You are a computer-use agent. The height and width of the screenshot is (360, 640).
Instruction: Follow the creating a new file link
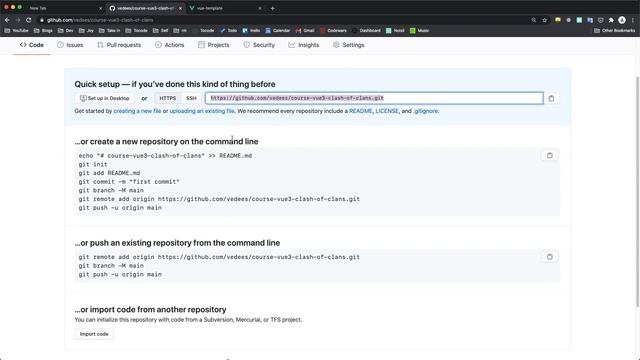pyautogui.click(x=137, y=111)
